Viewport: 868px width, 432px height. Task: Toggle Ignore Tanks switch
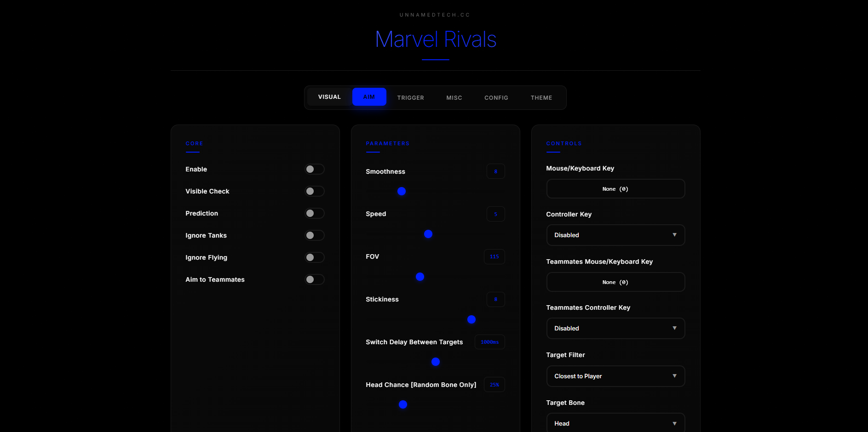[315, 236]
